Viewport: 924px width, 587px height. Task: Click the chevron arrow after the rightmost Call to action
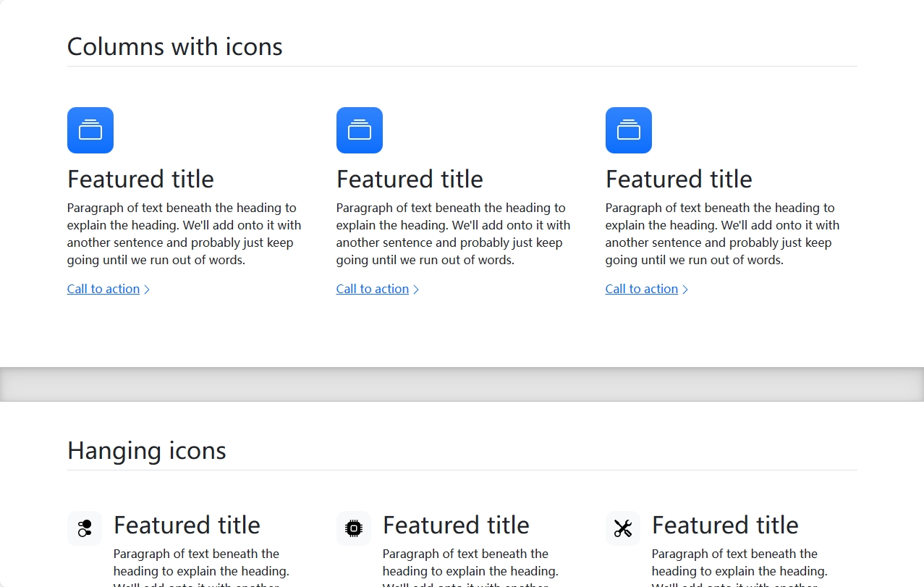(x=685, y=290)
